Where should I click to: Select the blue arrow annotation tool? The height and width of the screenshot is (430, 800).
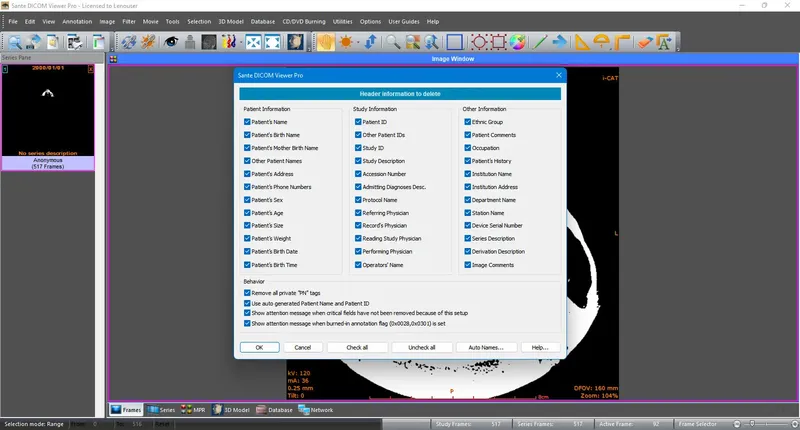click(560, 42)
